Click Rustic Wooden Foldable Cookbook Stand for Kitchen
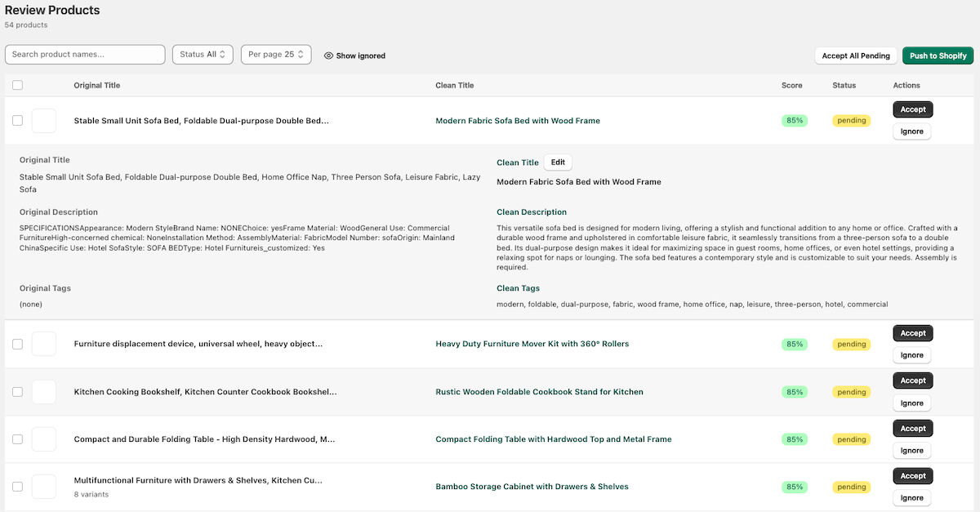Screen dimensions: 980x512 [539, 392]
